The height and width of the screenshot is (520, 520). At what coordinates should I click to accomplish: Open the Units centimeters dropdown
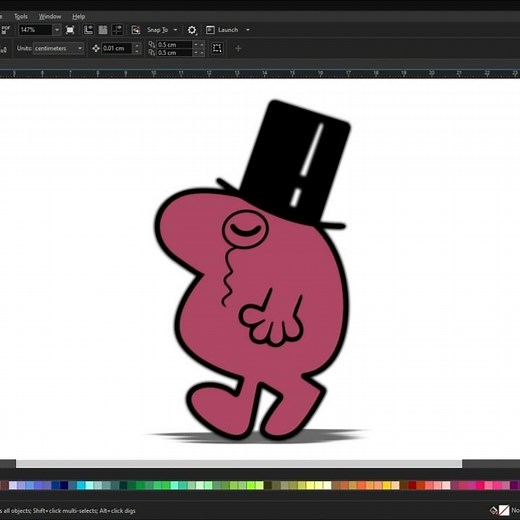click(x=58, y=48)
